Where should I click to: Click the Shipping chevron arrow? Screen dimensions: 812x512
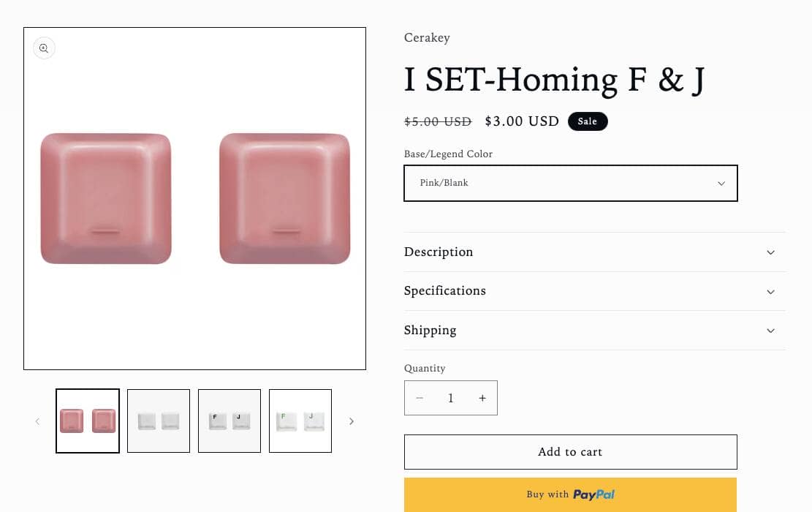[x=770, y=331]
